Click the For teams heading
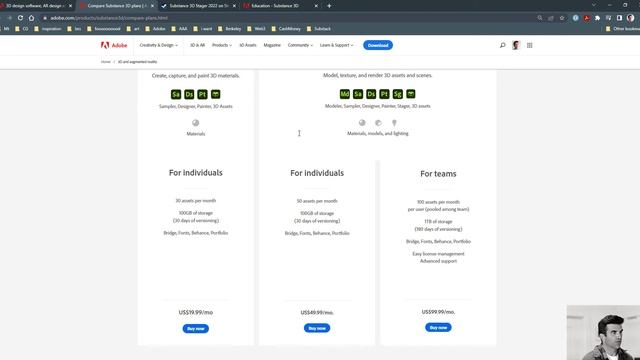This screenshot has height=360, width=640. 438,174
